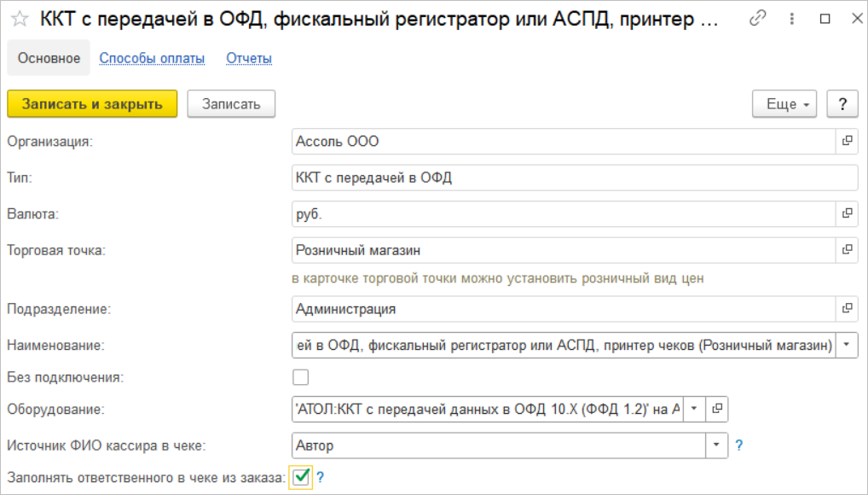Open the Валюта record via its open icon
868x495 pixels.
[x=847, y=213]
